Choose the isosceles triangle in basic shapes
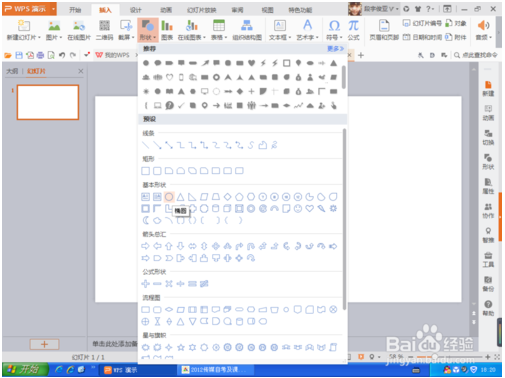Image resolution: width=505 pixels, height=378 pixels. (181, 197)
